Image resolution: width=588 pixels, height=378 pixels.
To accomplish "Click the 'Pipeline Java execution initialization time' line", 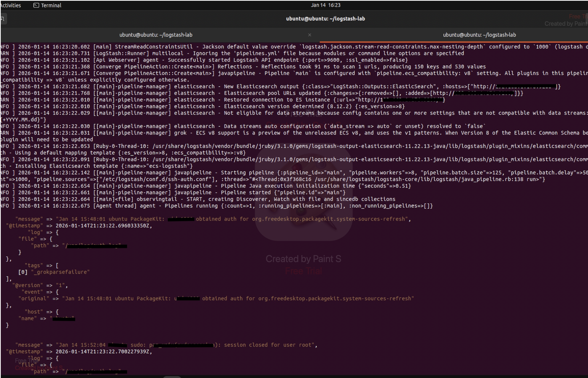I will coord(205,186).
